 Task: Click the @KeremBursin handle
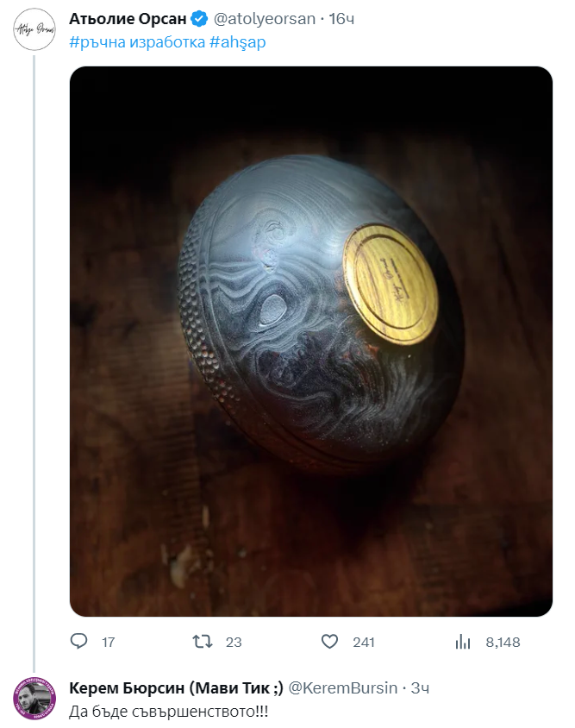pyautogui.click(x=342, y=688)
